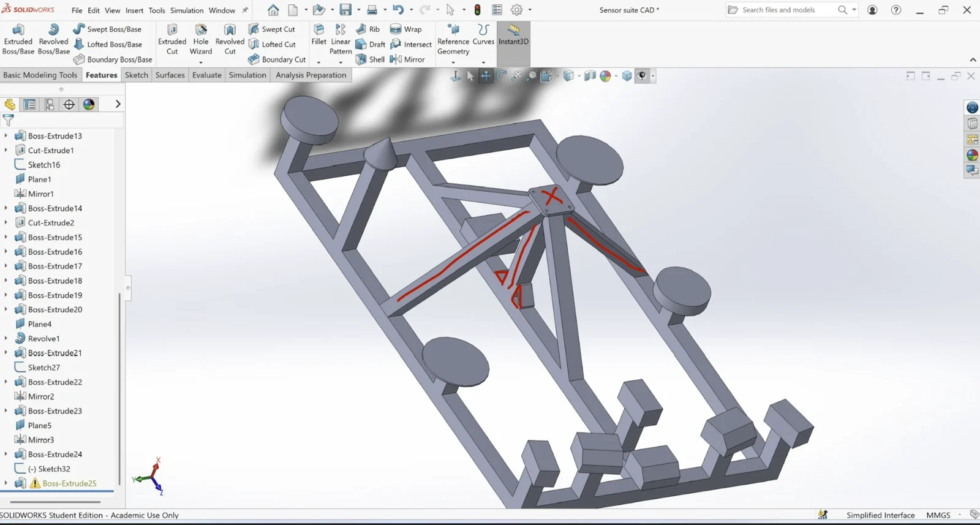Select the Mirror tool in the ribbon
Image resolution: width=980 pixels, height=525 pixels.
(x=407, y=59)
